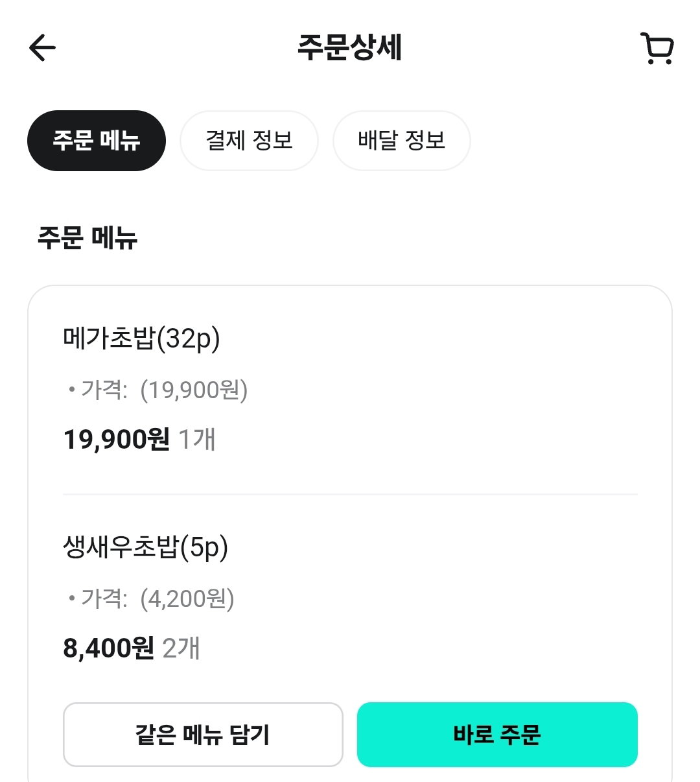Click the bold 8,400원 total price
The height and width of the screenshot is (782, 700).
click(109, 648)
